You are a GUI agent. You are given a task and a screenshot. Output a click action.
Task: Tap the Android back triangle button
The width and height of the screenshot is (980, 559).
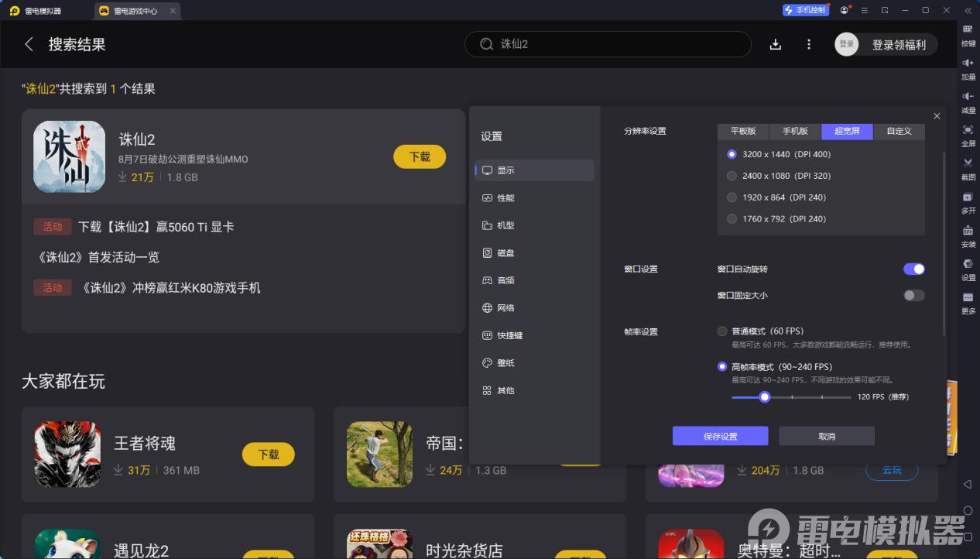pyautogui.click(x=968, y=484)
